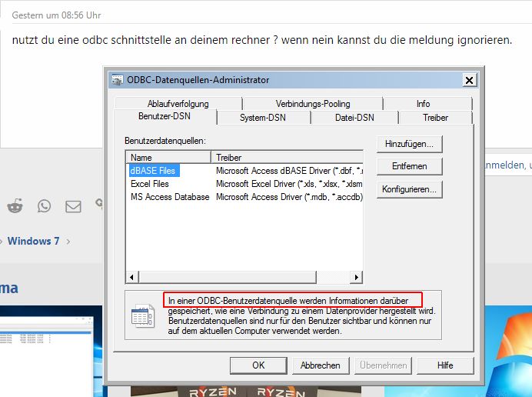
Task: Select the MS Access Database entry
Action: pyautogui.click(x=170, y=197)
